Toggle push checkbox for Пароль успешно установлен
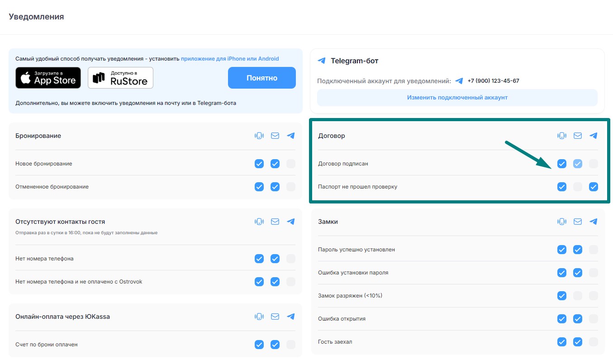Image resolution: width=613 pixels, height=364 pixels. (562, 250)
